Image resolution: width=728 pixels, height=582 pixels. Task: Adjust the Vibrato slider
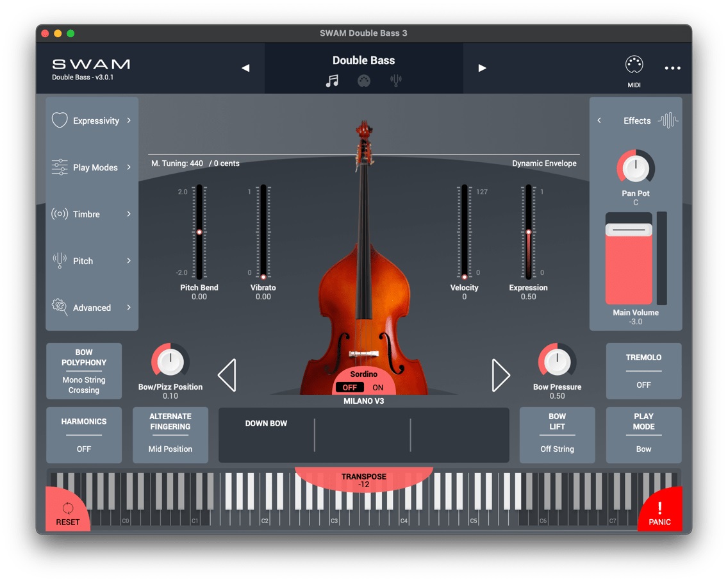tap(263, 232)
